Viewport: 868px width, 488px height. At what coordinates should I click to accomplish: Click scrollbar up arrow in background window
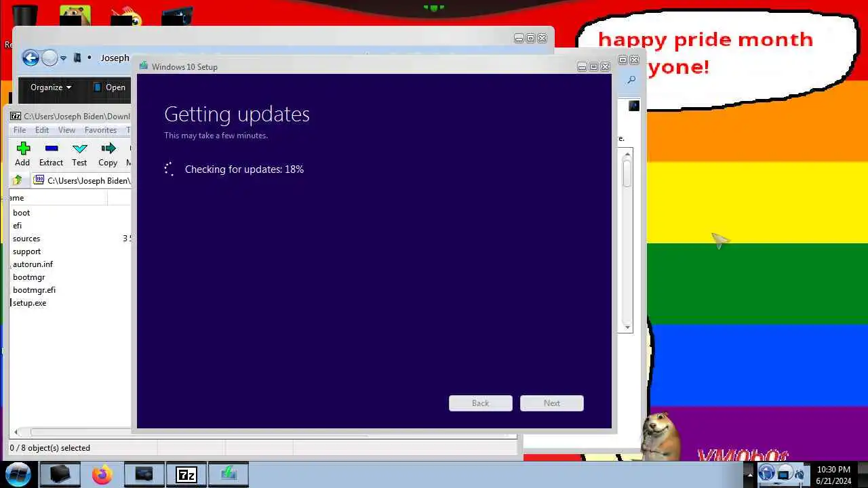627,155
